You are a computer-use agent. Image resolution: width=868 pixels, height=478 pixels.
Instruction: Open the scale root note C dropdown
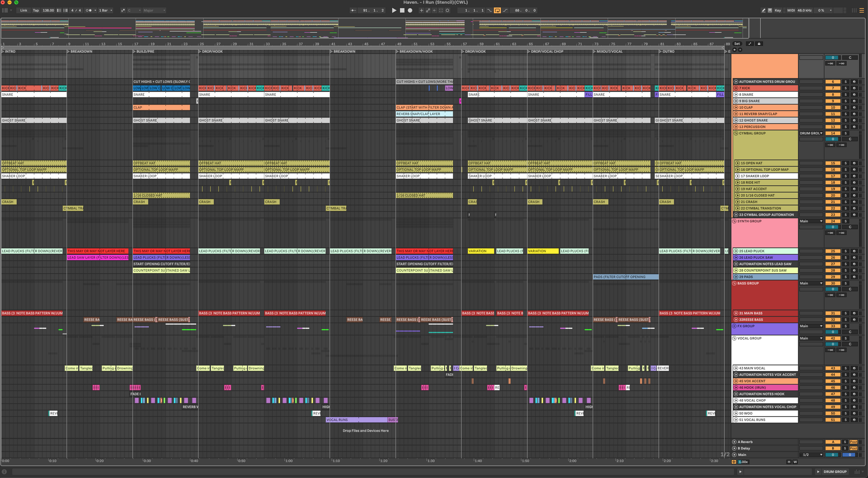[134, 10]
